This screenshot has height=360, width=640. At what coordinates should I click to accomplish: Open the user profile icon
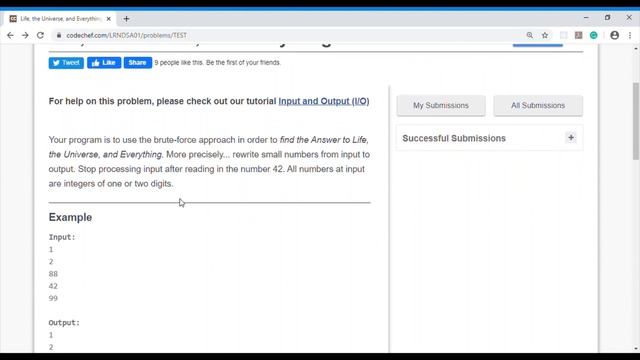pos(614,36)
